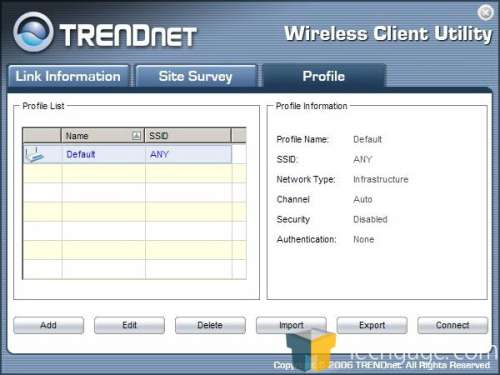Delete the selected profile
This screenshot has width=500, height=375.
point(210,325)
